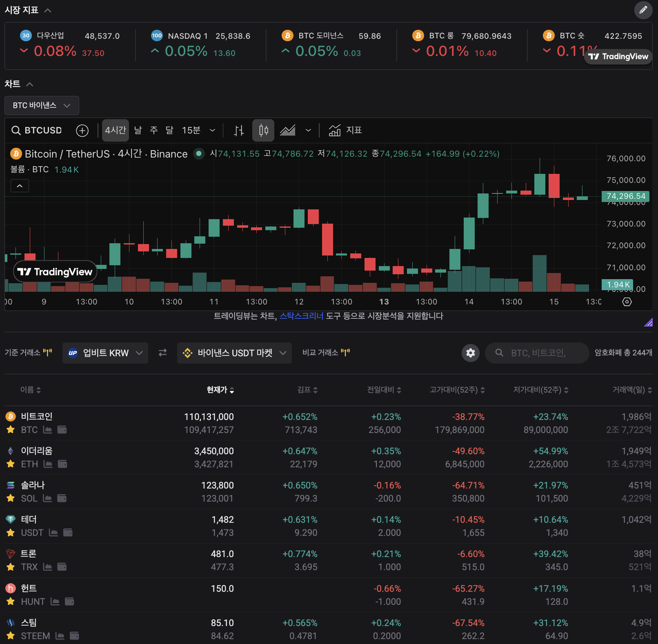Open the chart icon for HUNT
Screen dimensions: 658x644
tap(55, 601)
